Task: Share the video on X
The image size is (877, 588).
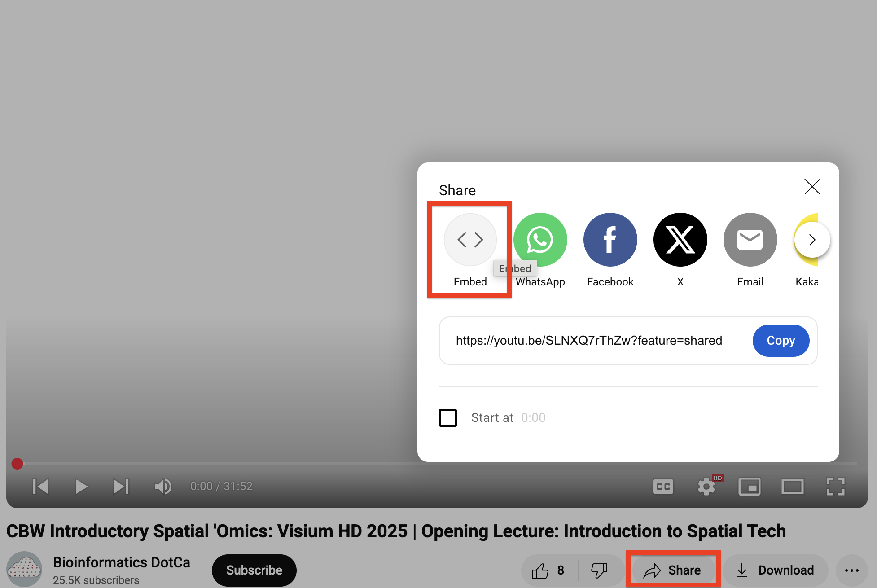Action: pos(680,239)
